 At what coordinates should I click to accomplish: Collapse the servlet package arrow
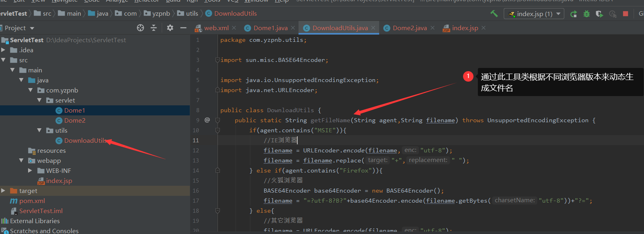coord(39,100)
